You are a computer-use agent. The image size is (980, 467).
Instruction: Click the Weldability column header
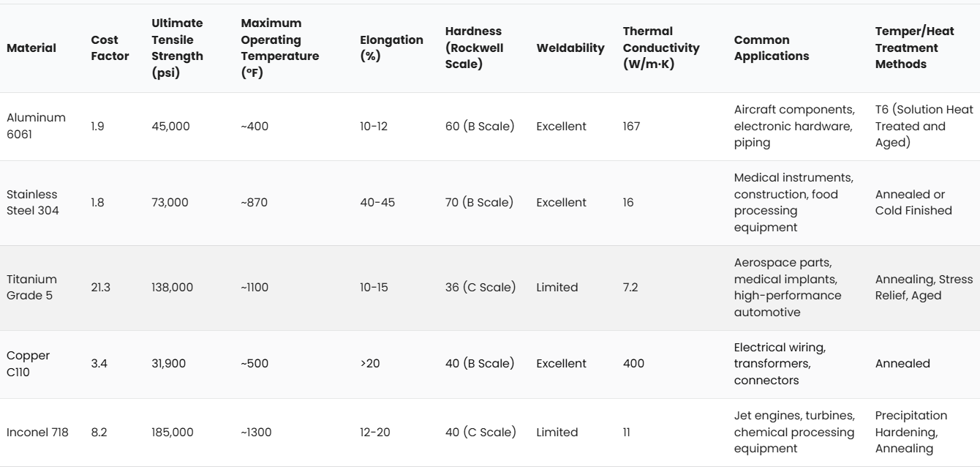pos(570,48)
